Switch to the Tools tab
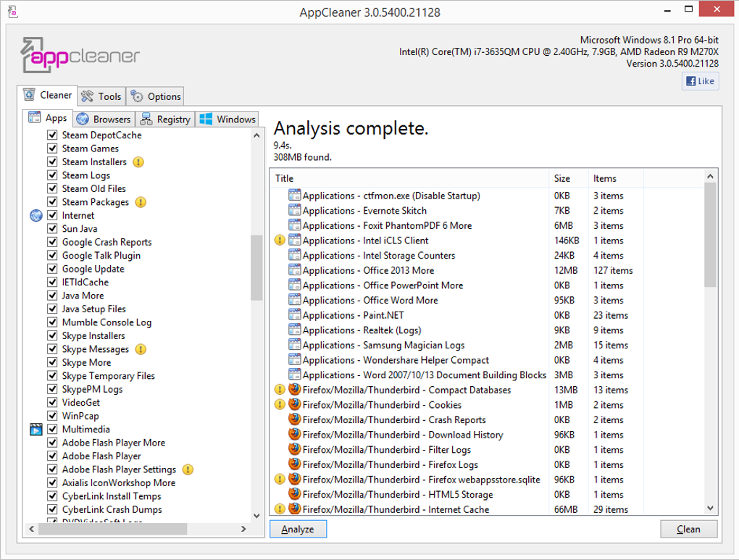The height and width of the screenshot is (560, 739). (101, 96)
